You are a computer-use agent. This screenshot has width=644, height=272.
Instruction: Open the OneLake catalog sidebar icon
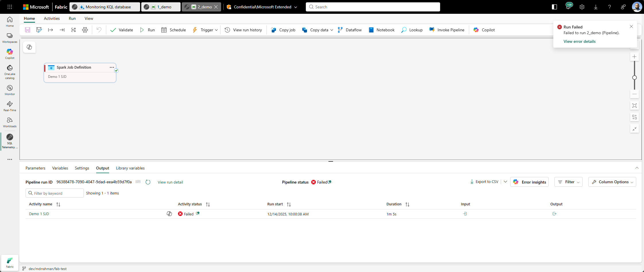pos(10,71)
